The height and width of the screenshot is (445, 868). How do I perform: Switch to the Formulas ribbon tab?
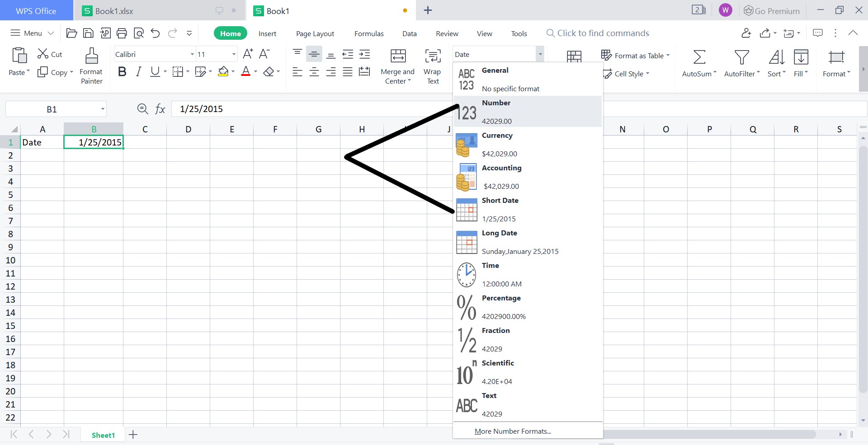point(369,33)
